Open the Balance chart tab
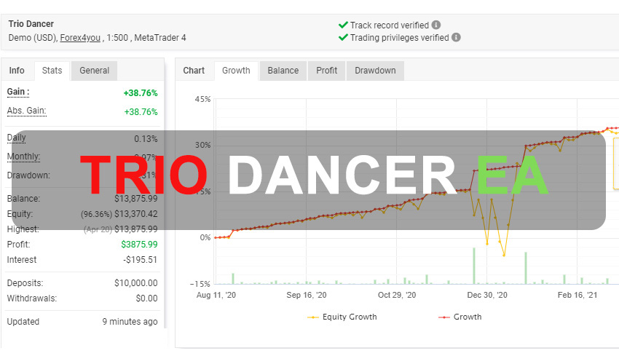Viewport: 619px width, 364px height. click(x=283, y=71)
